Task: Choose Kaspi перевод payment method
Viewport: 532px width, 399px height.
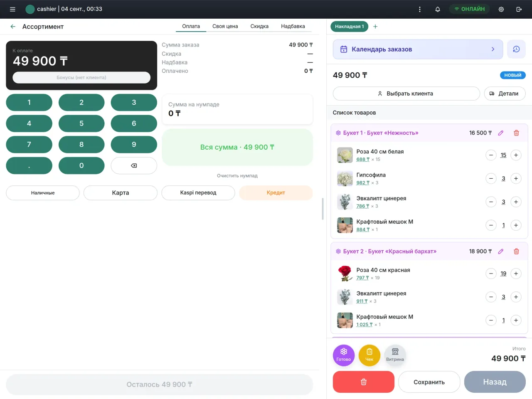Action: tap(198, 193)
